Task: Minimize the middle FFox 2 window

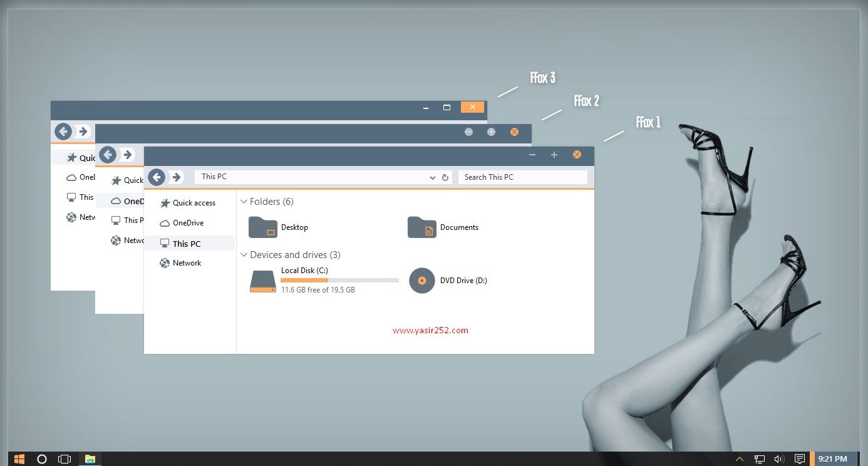Action: coord(468,132)
